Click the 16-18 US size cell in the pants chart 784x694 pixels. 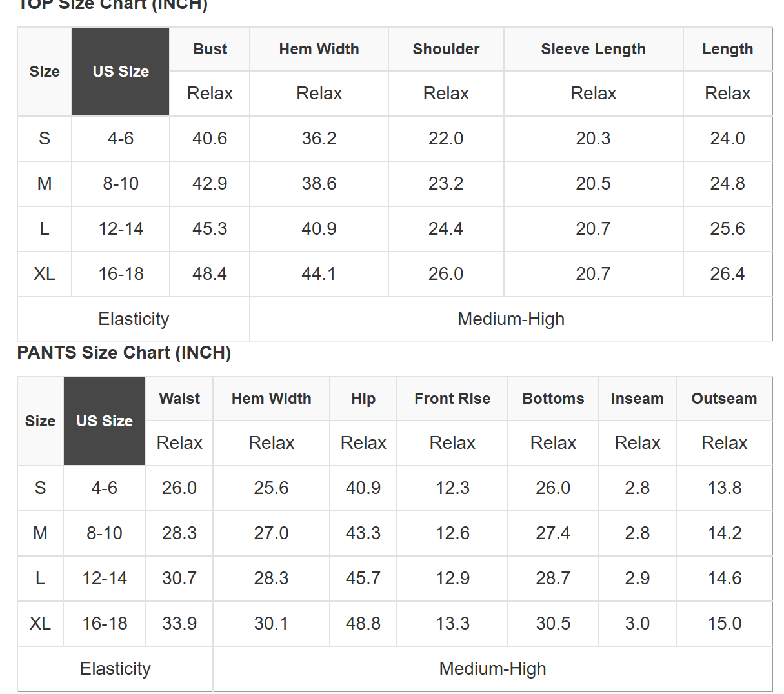pyautogui.click(x=105, y=624)
